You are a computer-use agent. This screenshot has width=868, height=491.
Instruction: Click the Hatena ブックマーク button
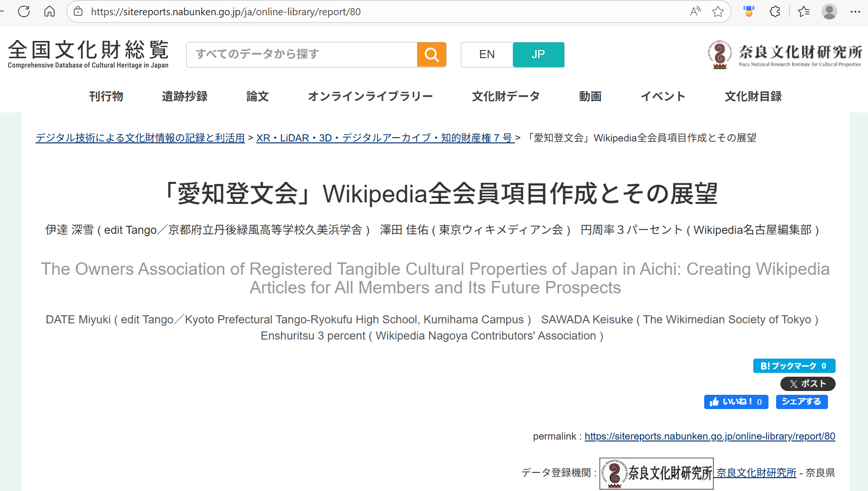tap(794, 366)
